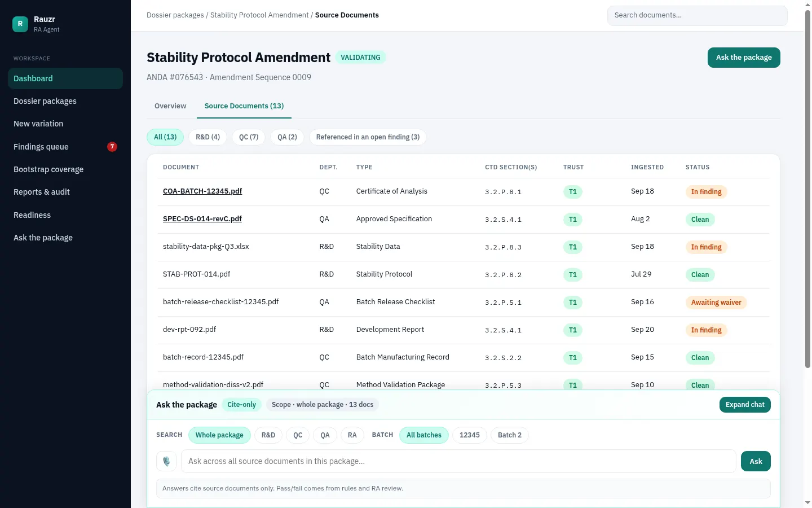Viewport: 812px width, 508px height.
Task: Open New variation in sidebar
Action: click(x=65, y=124)
